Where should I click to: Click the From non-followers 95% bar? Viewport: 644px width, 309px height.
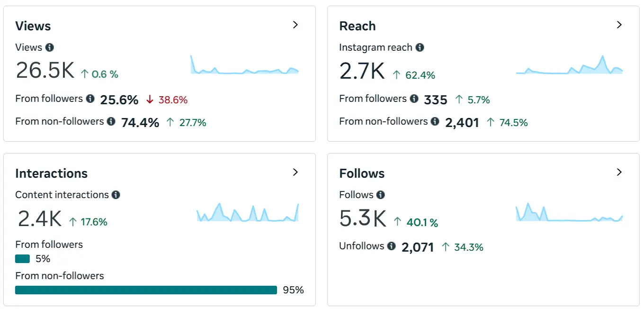pos(146,290)
